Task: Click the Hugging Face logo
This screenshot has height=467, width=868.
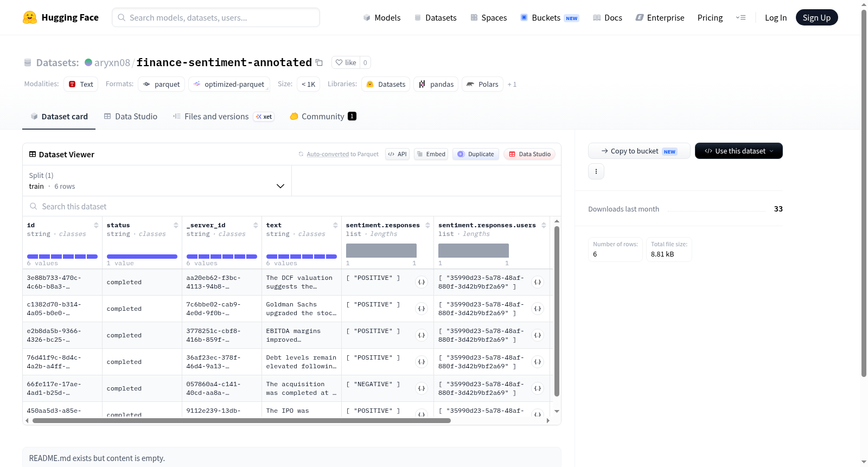Action: (61, 17)
